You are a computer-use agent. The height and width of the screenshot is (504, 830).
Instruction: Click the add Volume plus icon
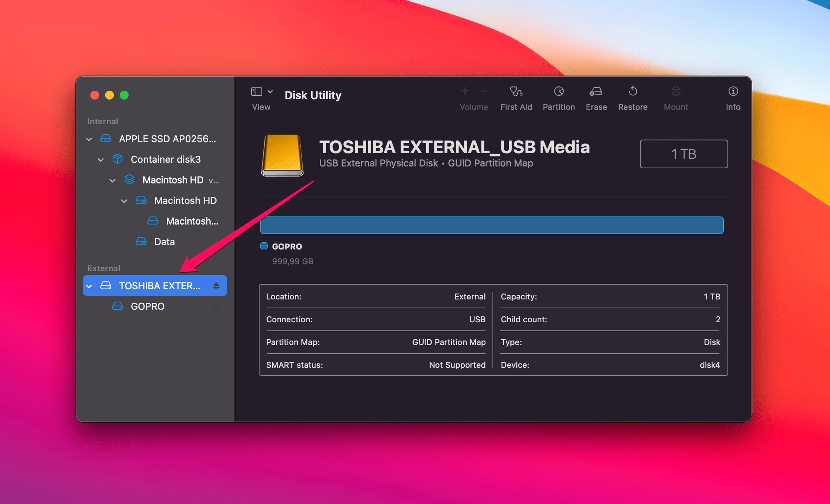coord(465,91)
